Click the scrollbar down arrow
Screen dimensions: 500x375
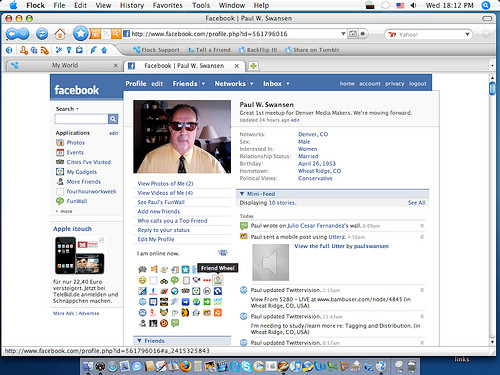(492, 342)
